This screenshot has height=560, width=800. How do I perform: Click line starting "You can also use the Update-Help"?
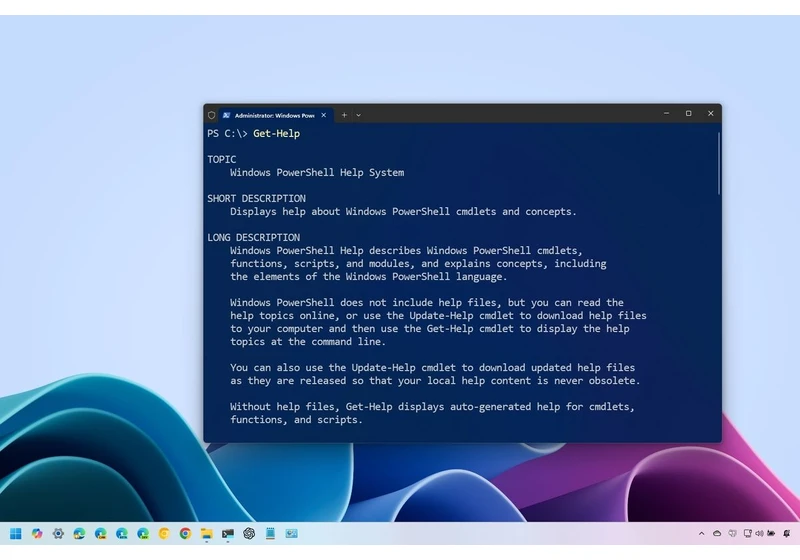(433, 368)
